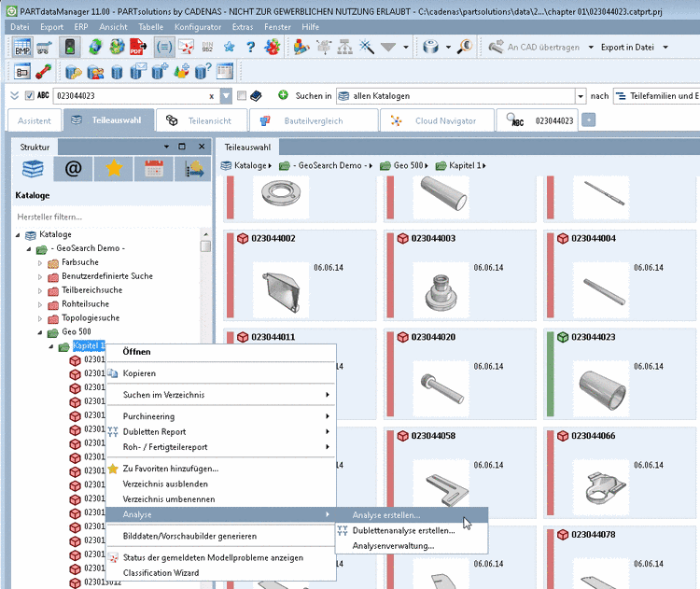Switch to the Cloud Navigator tab
Image resolution: width=700 pixels, height=589 pixels.
pyautogui.click(x=438, y=120)
